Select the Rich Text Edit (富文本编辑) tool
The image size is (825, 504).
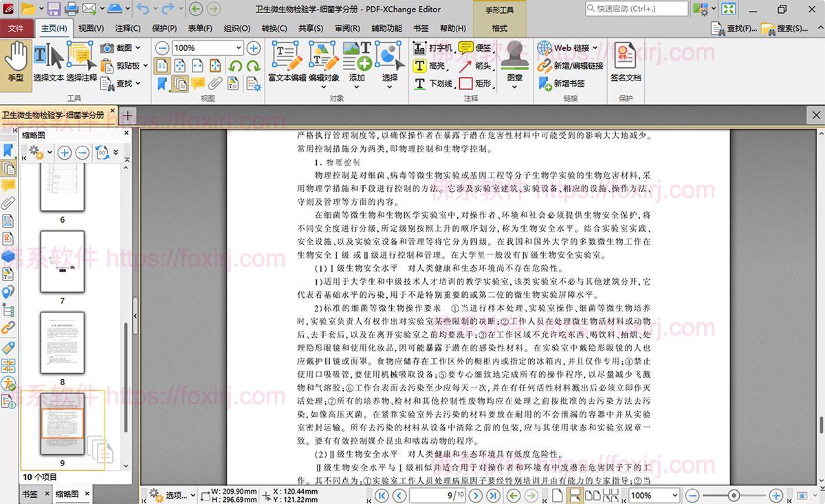(287, 62)
